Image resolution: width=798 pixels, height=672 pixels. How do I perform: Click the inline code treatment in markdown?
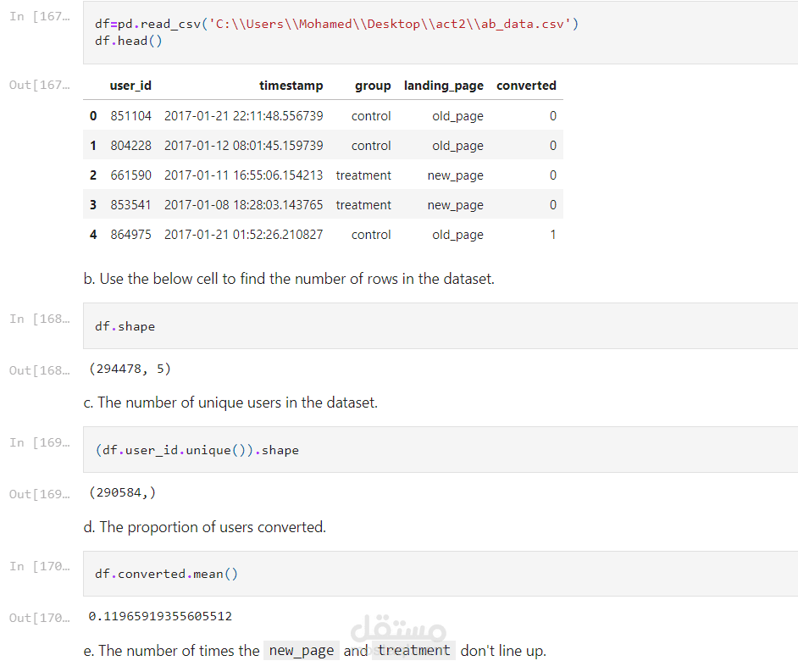click(x=413, y=651)
